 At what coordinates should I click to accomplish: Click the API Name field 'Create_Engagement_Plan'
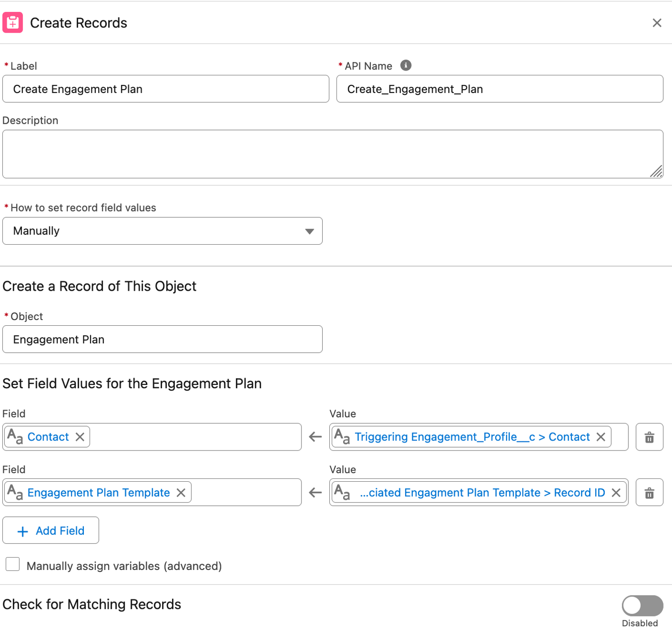(x=499, y=89)
